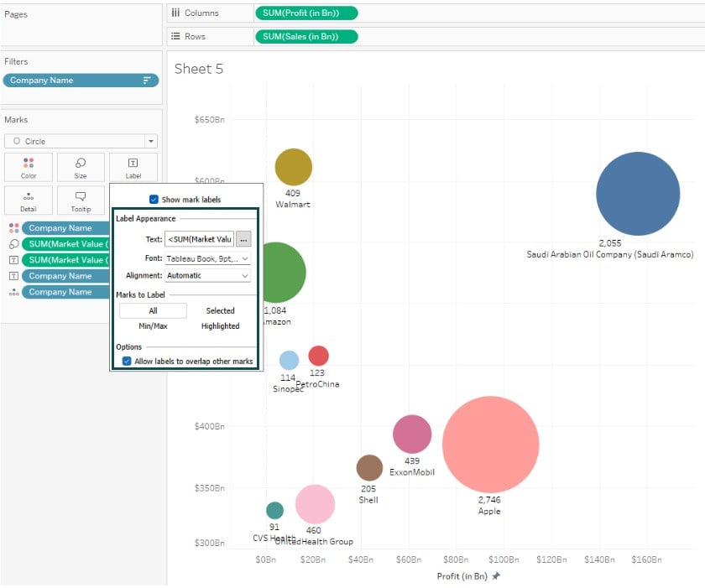Click the Saudi Arabian Oil Company (Saudi Aramco) label
705x588 pixels.
(x=610, y=254)
